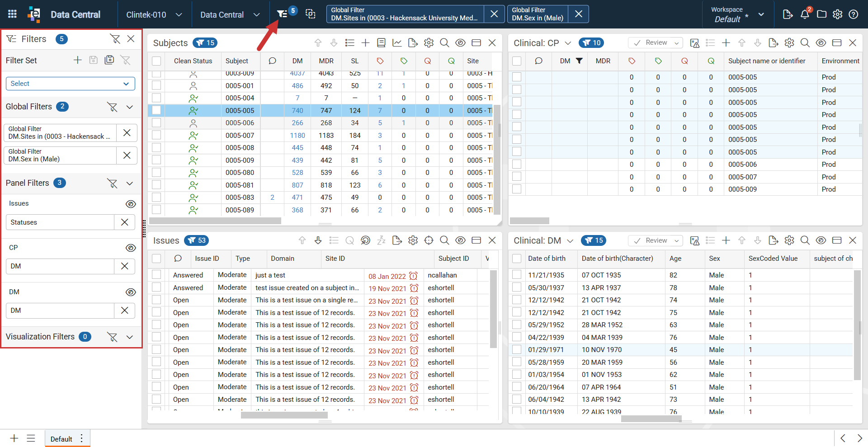Open the sheet list menu at bottom
The width and height of the screenshot is (868, 447).
[x=31, y=438]
